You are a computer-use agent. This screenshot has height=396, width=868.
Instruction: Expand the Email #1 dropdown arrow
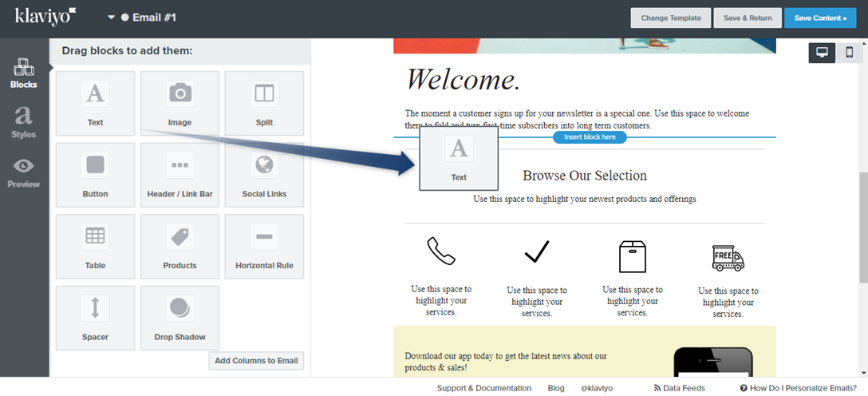(x=111, y=18)
